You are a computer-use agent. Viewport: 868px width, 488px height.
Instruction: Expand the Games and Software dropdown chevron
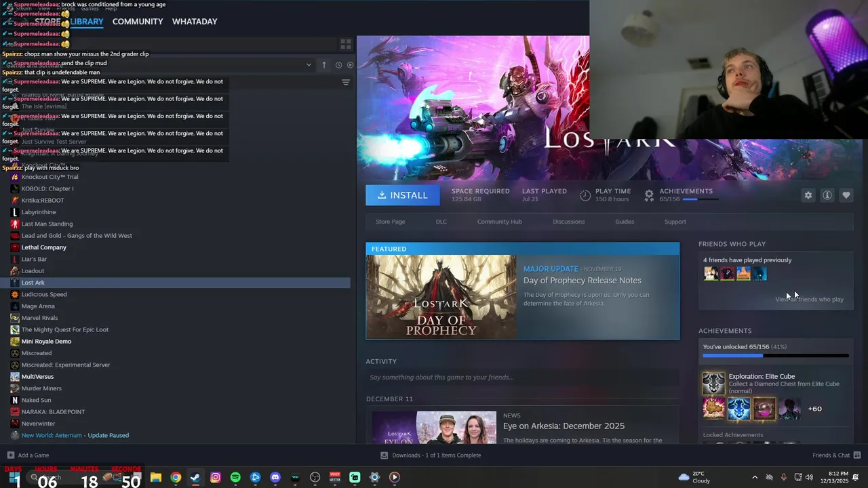pos(309,65)
